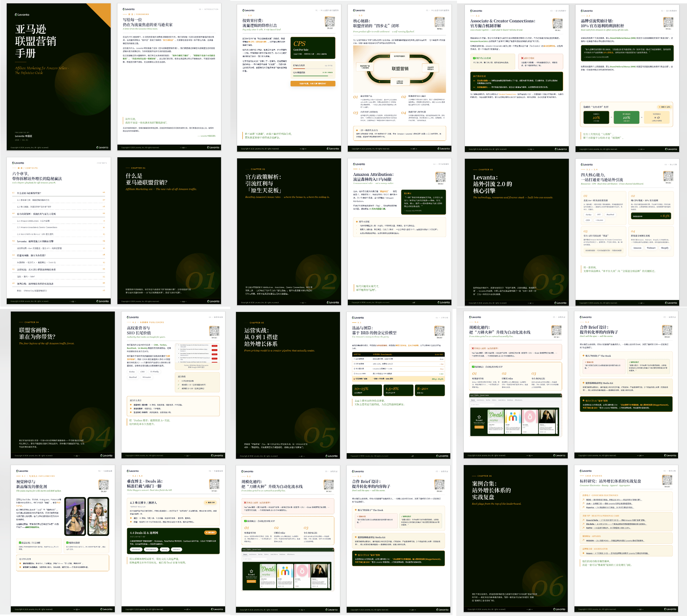687x616 pixels.
Task: Click the green 10% box in the BRB formula
Action: (626, 117)
